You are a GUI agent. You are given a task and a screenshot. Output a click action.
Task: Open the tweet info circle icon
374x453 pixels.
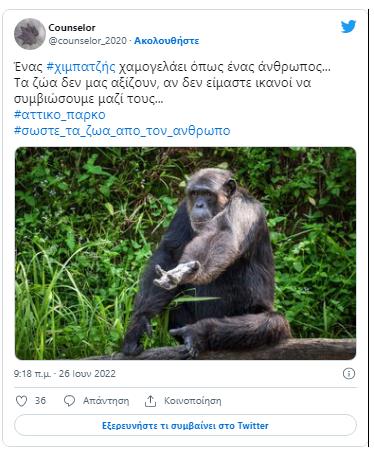click(x=349, y=373)
